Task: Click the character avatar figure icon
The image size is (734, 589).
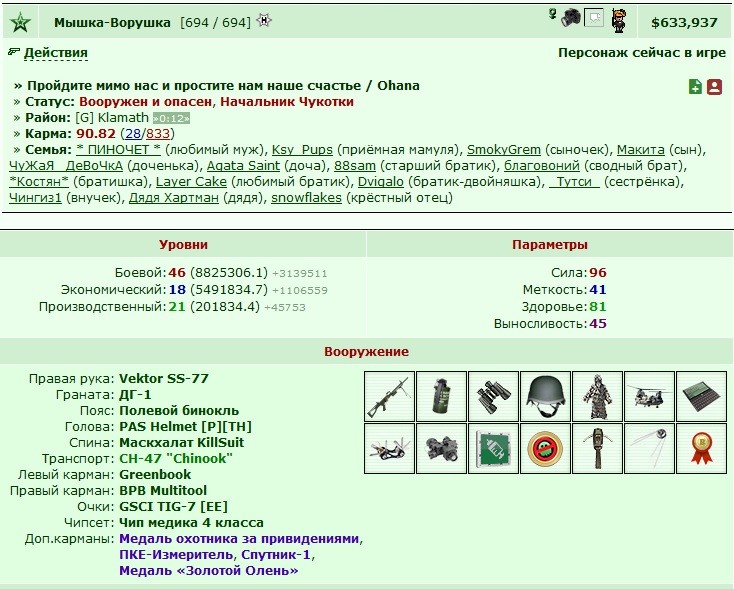Action: coord(618,20)
